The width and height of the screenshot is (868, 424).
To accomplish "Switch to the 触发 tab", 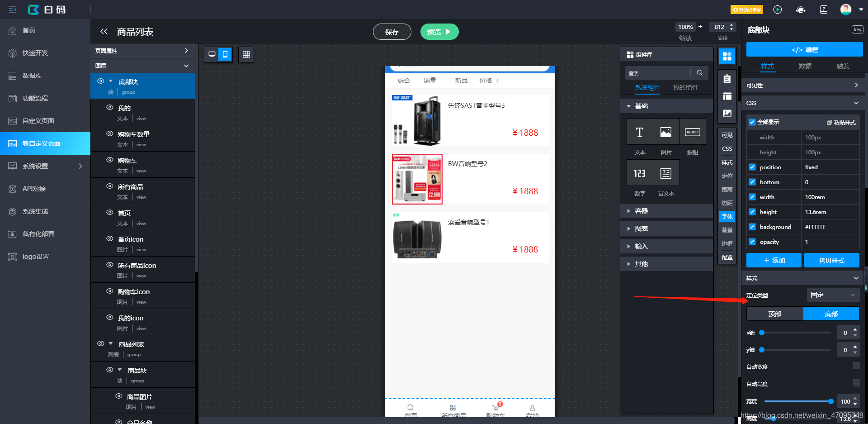I will pos(842,66).
